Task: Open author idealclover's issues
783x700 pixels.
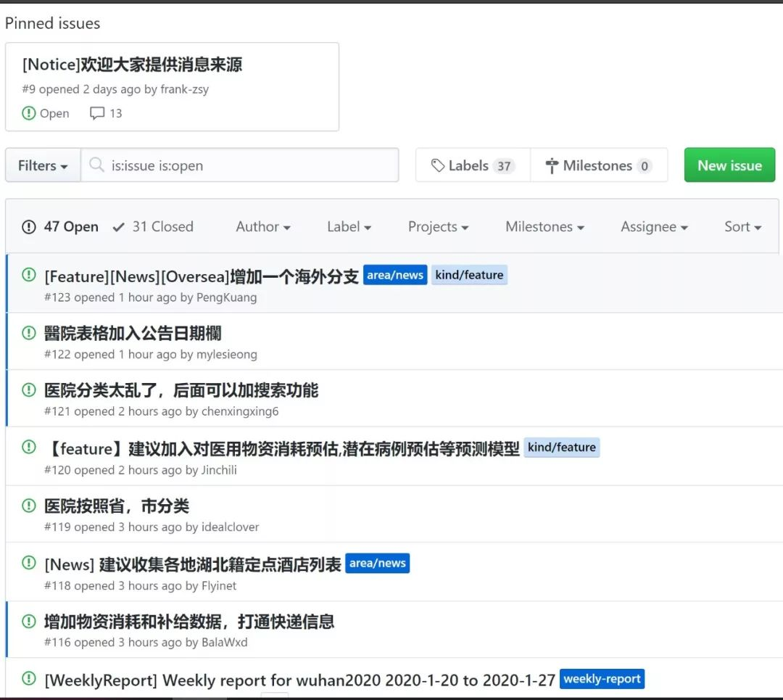Action: pyautogui.click(x=231, y=527)
